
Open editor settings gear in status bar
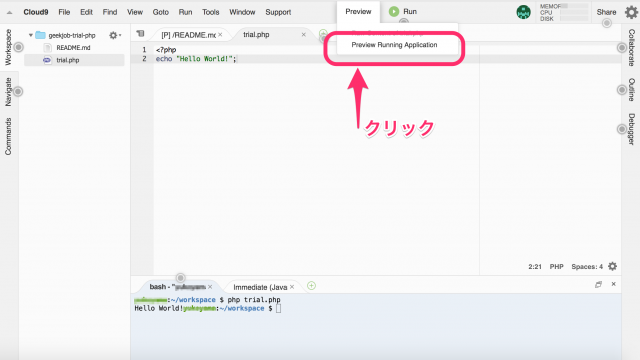point(612,267)
